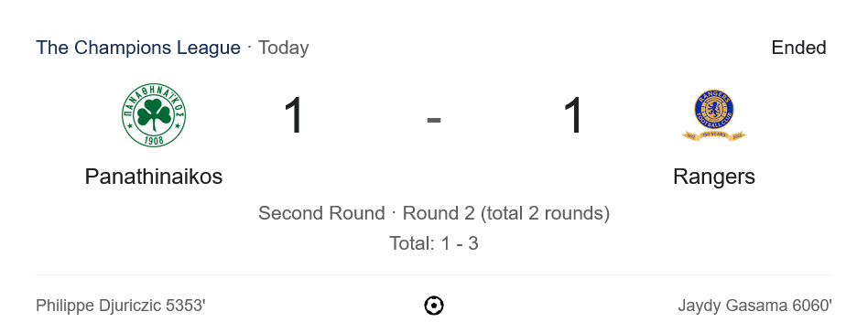868x333 pixels.
Task: Click the horizontal divider above goal scorers
Action: coord(434,275)
